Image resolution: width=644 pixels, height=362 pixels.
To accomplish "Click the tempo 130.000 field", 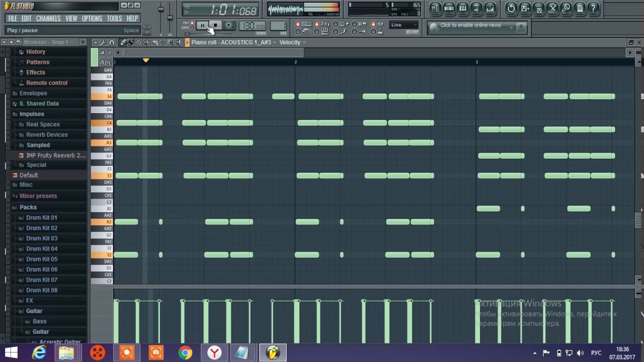I will pyautogui.click(x=253, y=26).
